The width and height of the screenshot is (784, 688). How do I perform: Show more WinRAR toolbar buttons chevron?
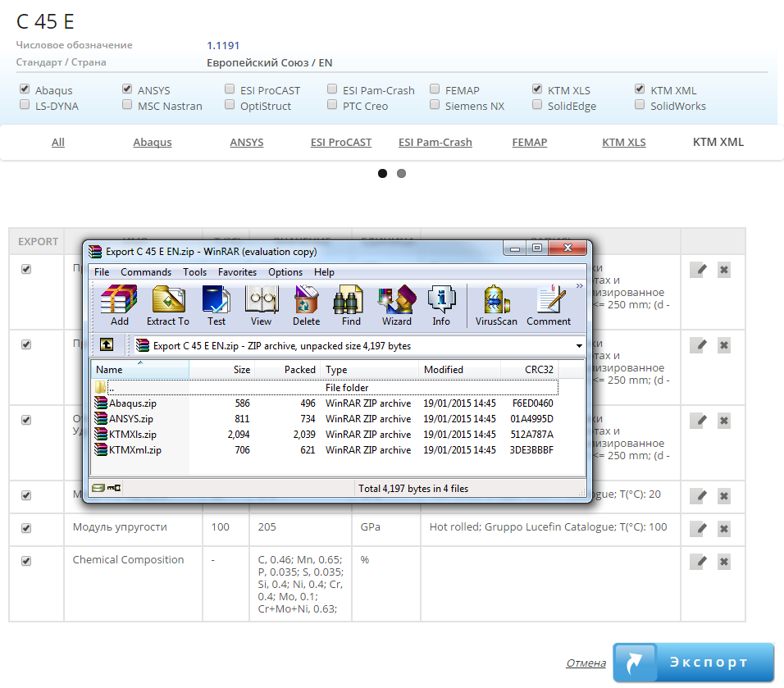[x=580, y=285]
